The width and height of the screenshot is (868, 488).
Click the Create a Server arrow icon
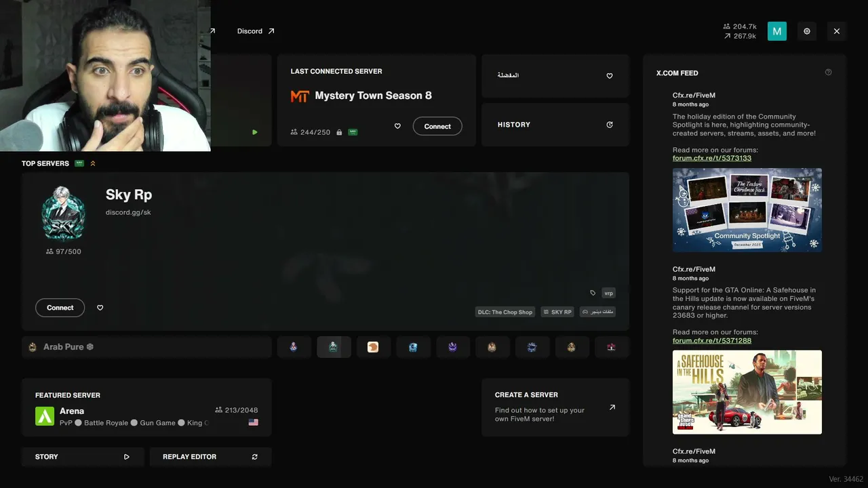click(x=612, y=407)
